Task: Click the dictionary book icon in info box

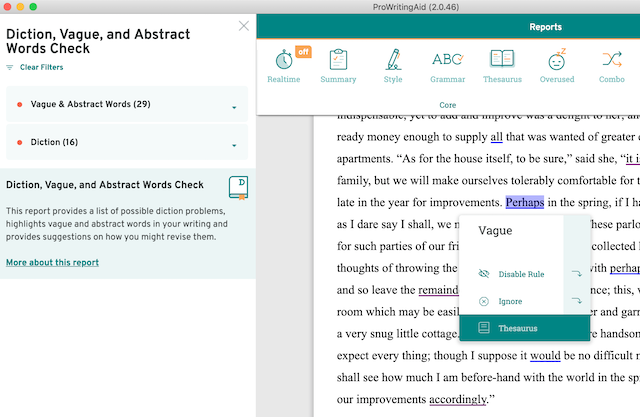Action: (238, 188)
